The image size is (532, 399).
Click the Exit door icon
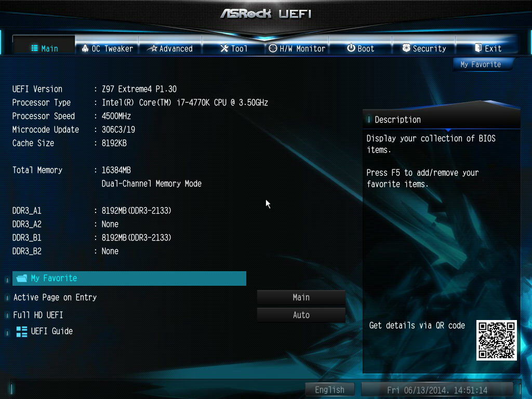click(x=478, y=48)
